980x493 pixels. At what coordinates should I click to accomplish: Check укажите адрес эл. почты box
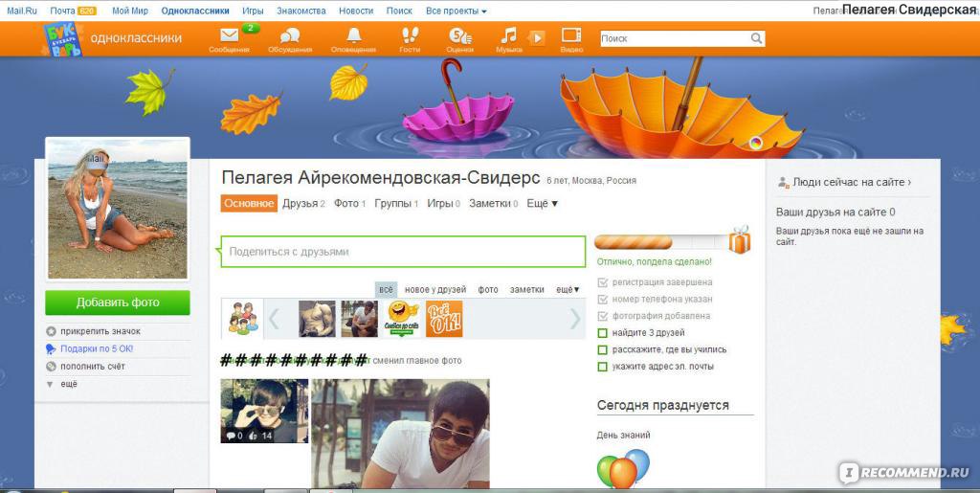click(x=603, y=367)
